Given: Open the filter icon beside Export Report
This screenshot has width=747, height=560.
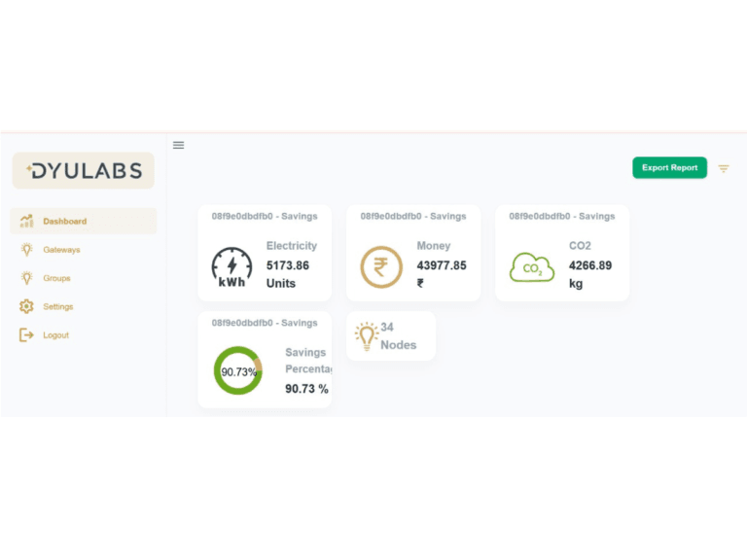Looking at the screenshot, I should pos(724,168).
